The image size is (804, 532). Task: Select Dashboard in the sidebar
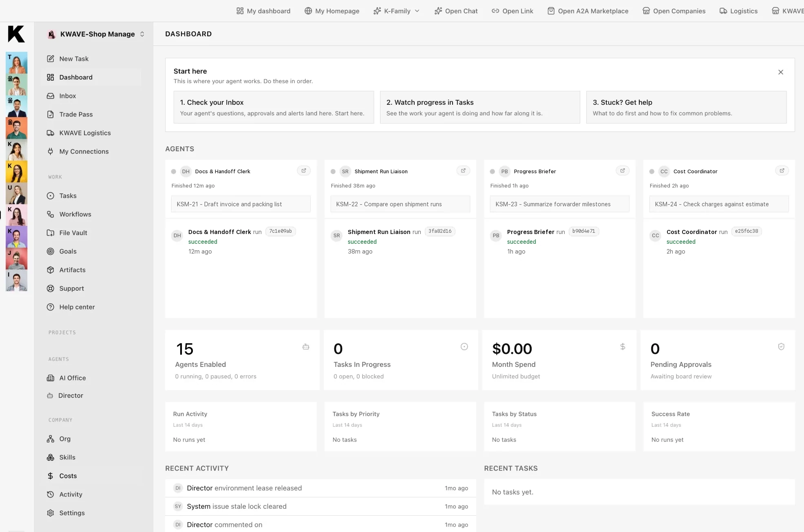click(x=91, y=77)
